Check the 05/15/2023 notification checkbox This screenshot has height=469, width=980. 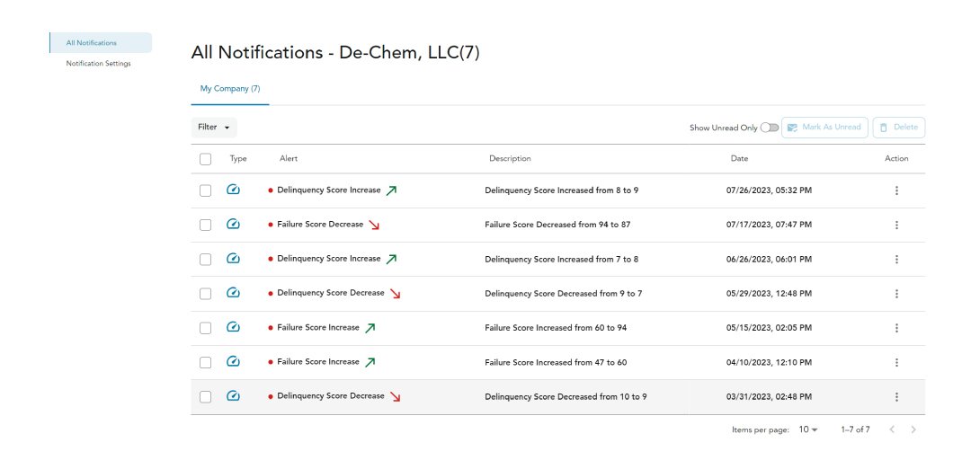click(x=206, y=328)
